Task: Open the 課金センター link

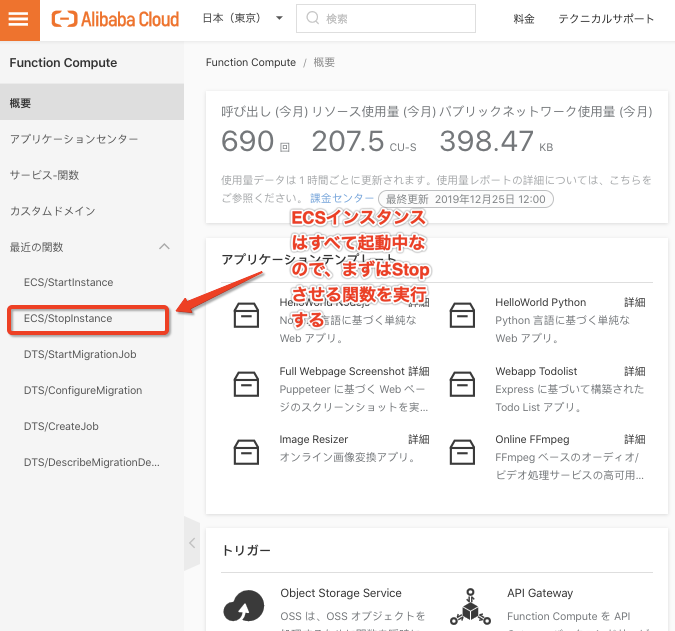Action: click(x=341, y=199)
